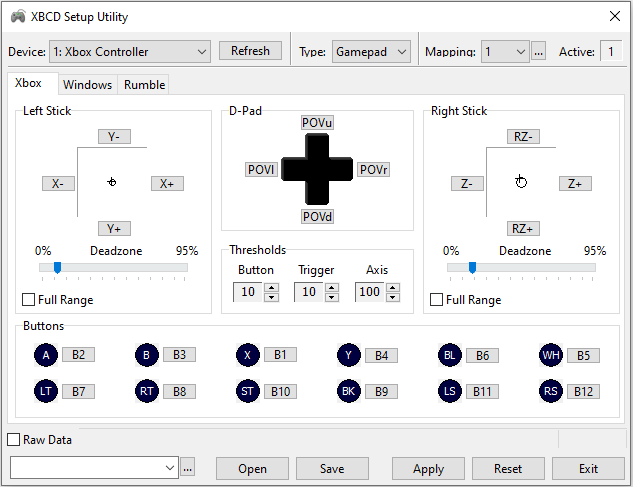The width and height of the screenshot is (633, 487).
Task: Switch to the Windows tab
Action: [88, 85]
